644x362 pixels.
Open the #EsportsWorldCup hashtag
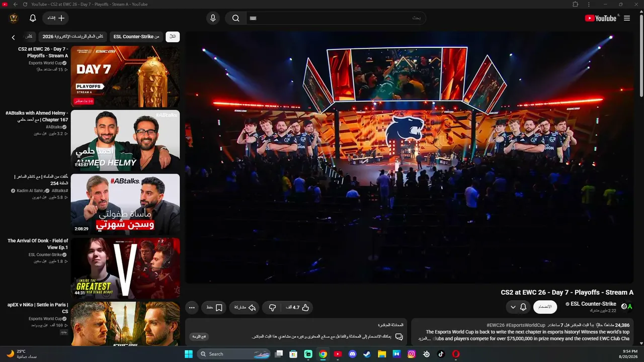[525, 325]
